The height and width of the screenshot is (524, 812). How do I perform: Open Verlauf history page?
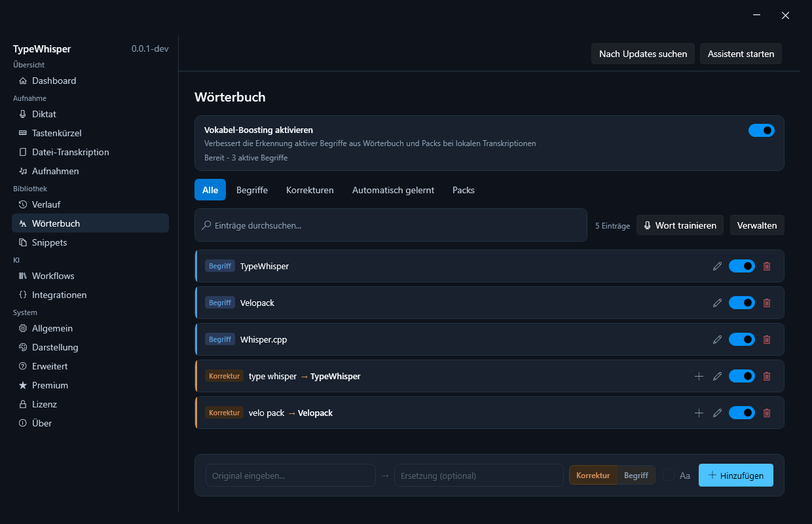tap(90, 204)
